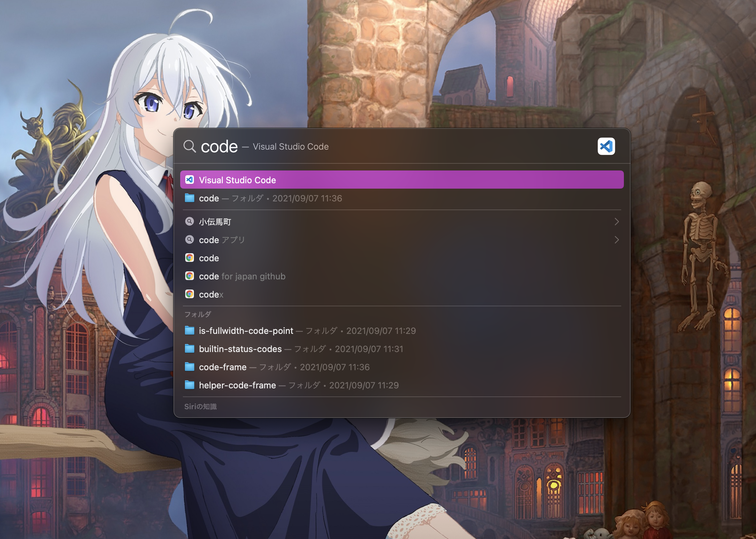Screen dimensions: 756x539
Task: Click the folder icon beside helper-code-frame
Action: [x=190, y=385]
